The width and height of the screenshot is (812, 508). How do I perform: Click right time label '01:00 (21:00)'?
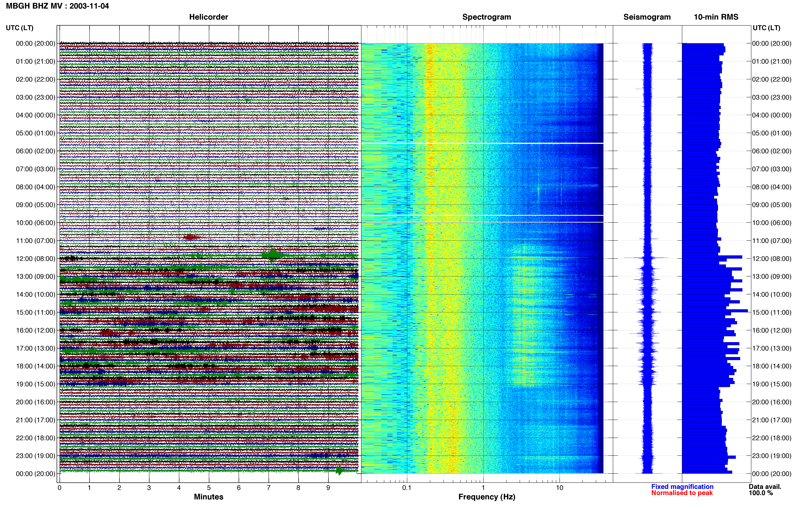pyautogui.click(x=772, y=61)
